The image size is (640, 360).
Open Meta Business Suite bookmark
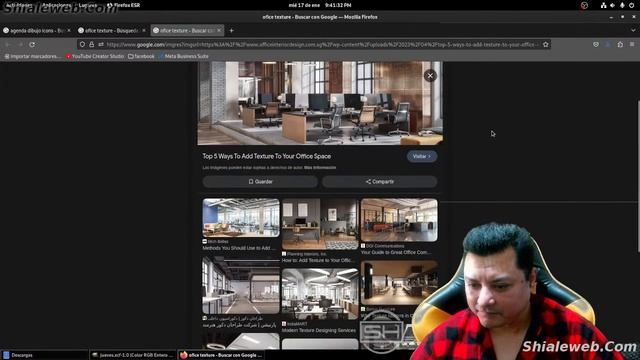[x=183, y=56]
